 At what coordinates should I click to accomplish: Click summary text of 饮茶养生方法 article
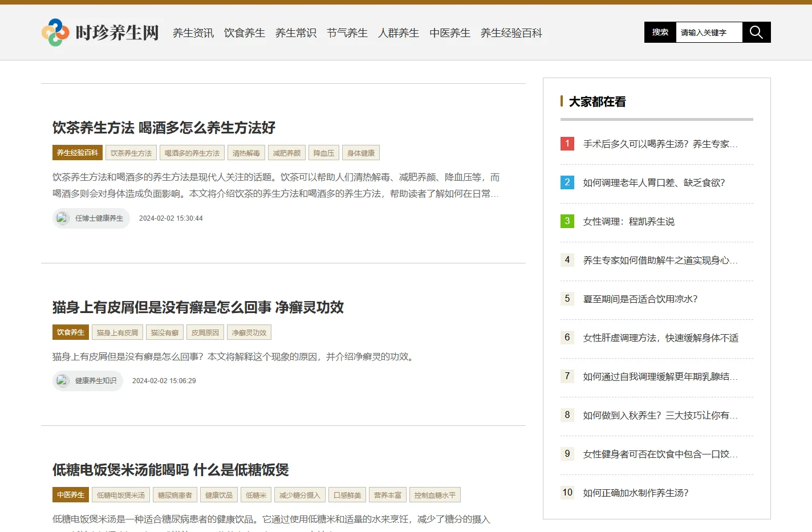(x=276, y=186)
